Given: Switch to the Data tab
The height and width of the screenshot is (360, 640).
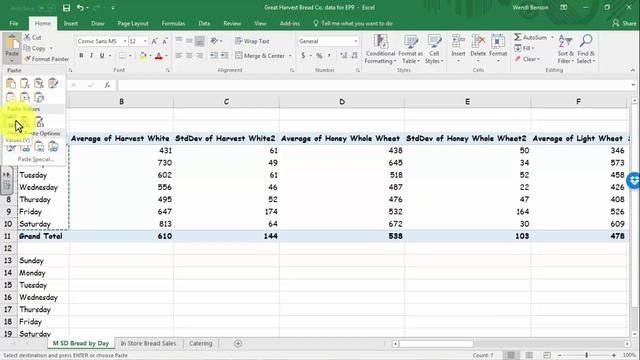Looking at the screenshot, I should (x=204, y=24).
